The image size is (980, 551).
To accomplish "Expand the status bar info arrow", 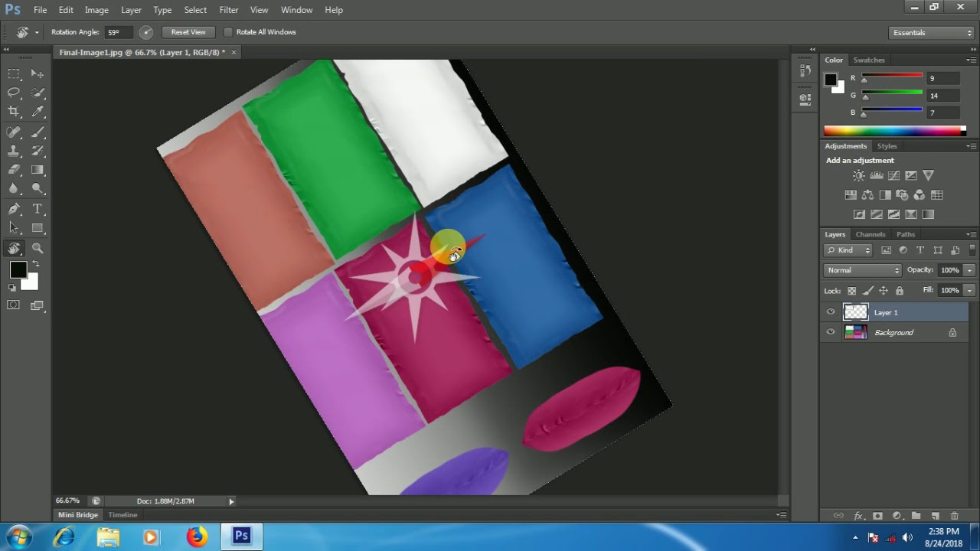I will tap(231, 501).
